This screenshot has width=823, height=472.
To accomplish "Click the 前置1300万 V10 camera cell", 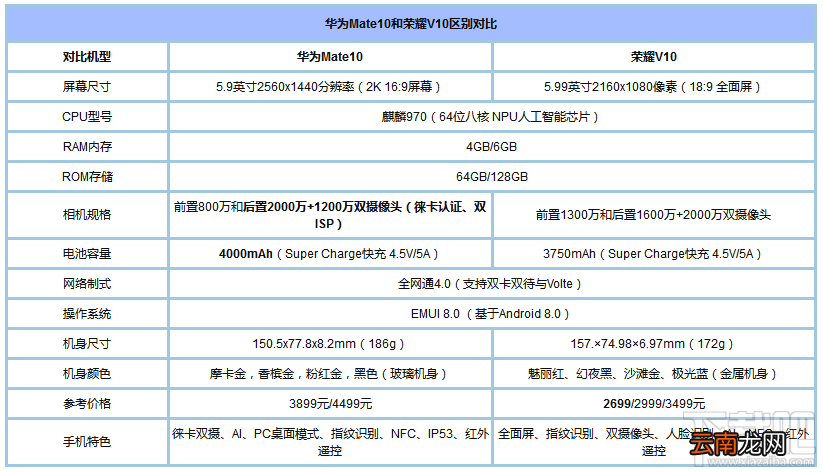I will tap(654, 215).
